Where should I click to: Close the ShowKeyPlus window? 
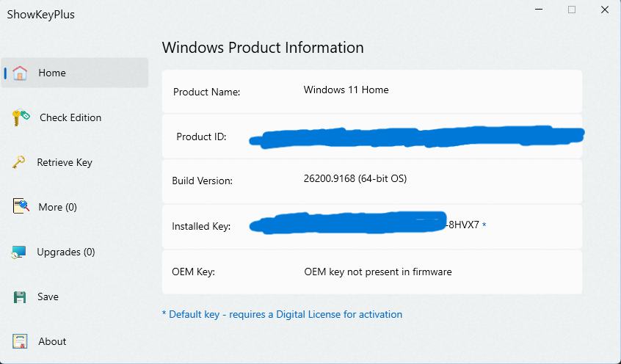point(605,10)
